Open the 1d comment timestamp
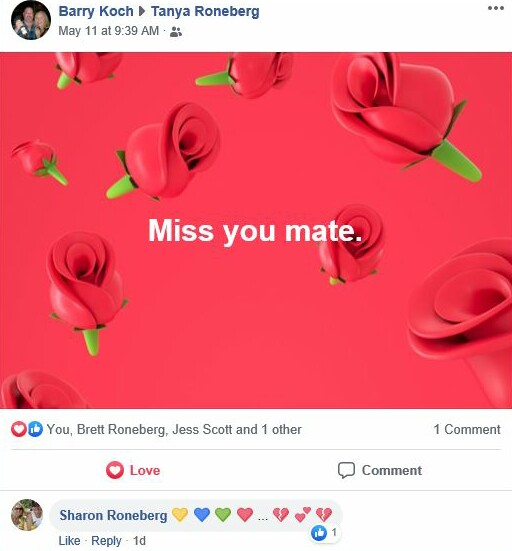512x551 pixels. 139,541
